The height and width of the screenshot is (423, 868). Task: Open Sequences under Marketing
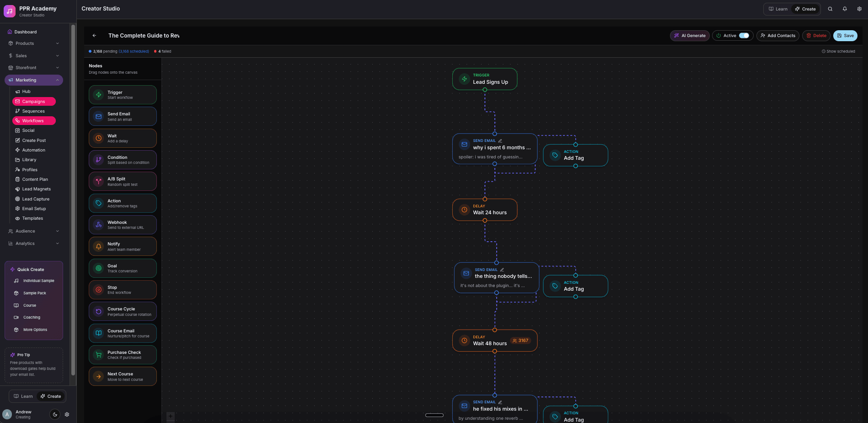(33, 111)
